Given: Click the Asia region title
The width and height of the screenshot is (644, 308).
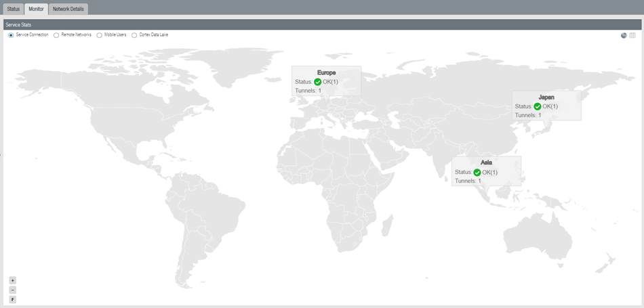Looking at the screenshot, I should tap(486, 163).
